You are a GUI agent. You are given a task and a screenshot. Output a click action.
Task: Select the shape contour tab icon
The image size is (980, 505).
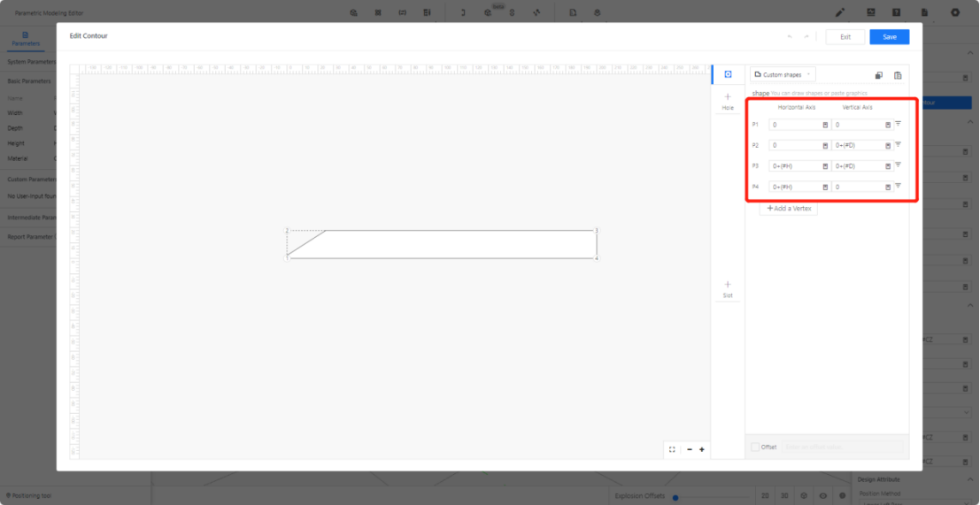click(x=728, y=74)
